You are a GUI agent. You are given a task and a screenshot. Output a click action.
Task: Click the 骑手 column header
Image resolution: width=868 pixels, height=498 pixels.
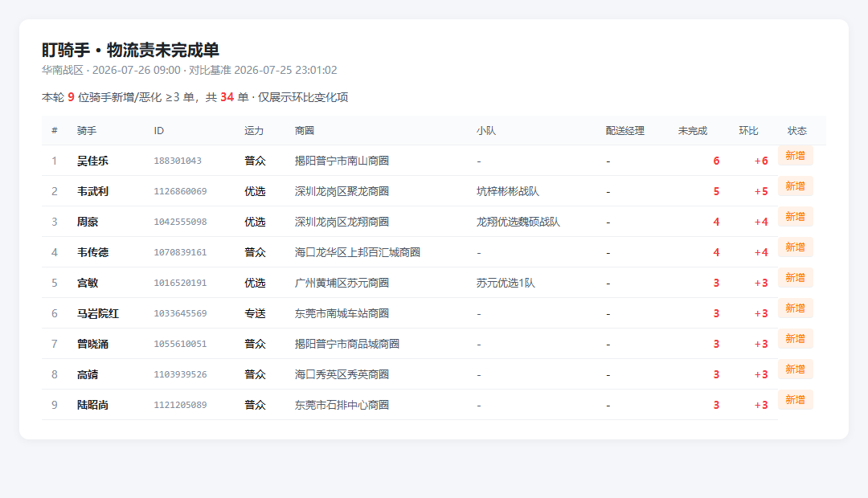[x=86, y=131]
